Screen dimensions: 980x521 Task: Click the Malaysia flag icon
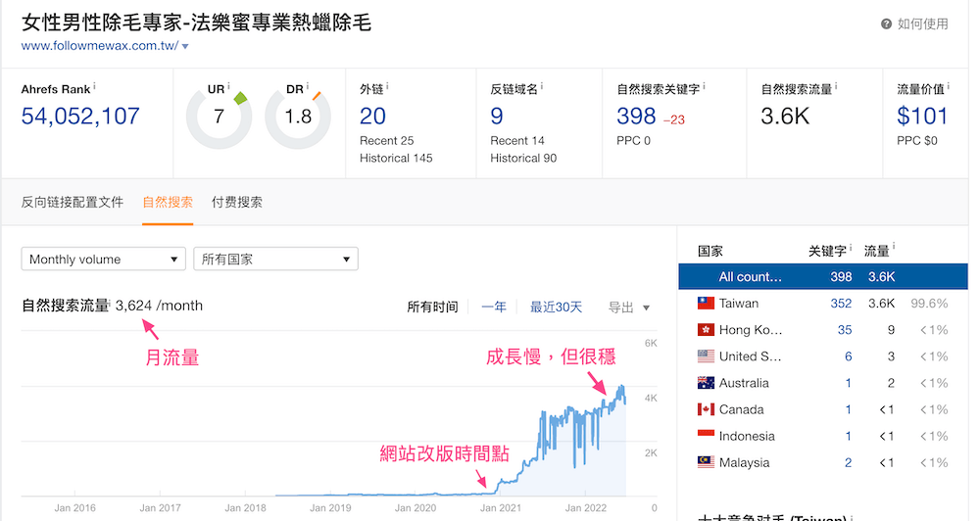click(x=706, y=463)
